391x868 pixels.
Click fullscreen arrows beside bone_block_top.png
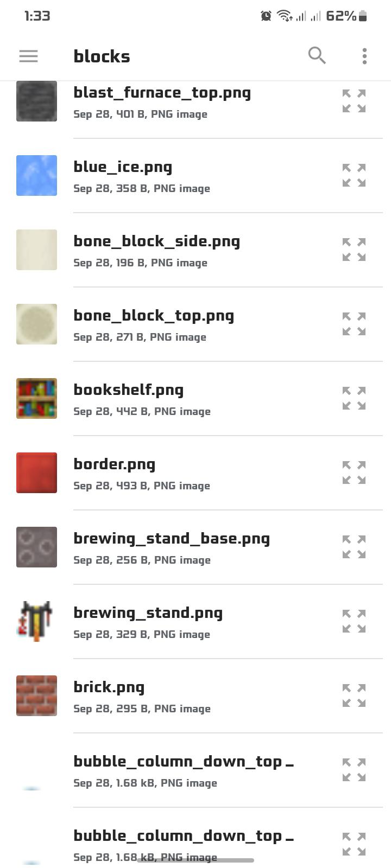(354, 324)
